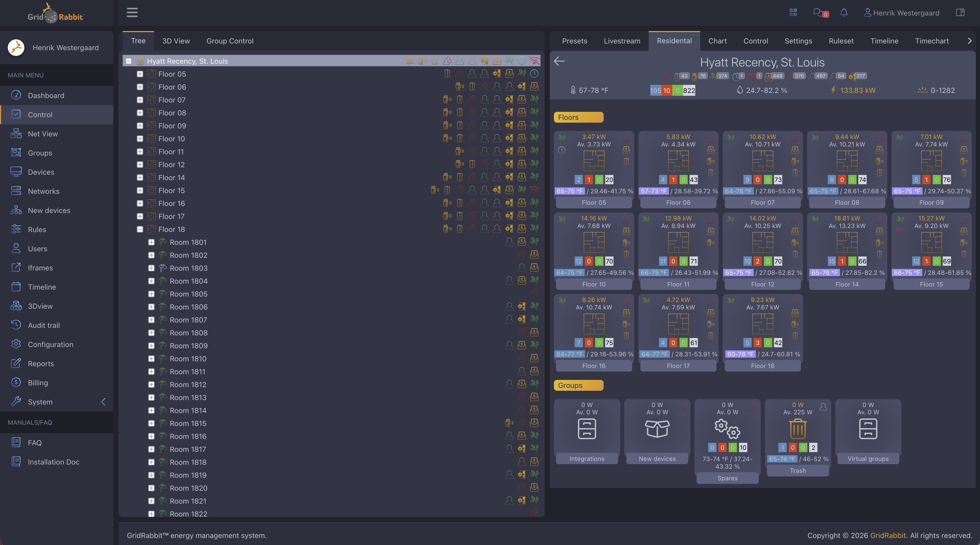Show more tabs with right chevron
This screenshot has height=545, width=980.
pyautogui.click(x=969, y=41)
